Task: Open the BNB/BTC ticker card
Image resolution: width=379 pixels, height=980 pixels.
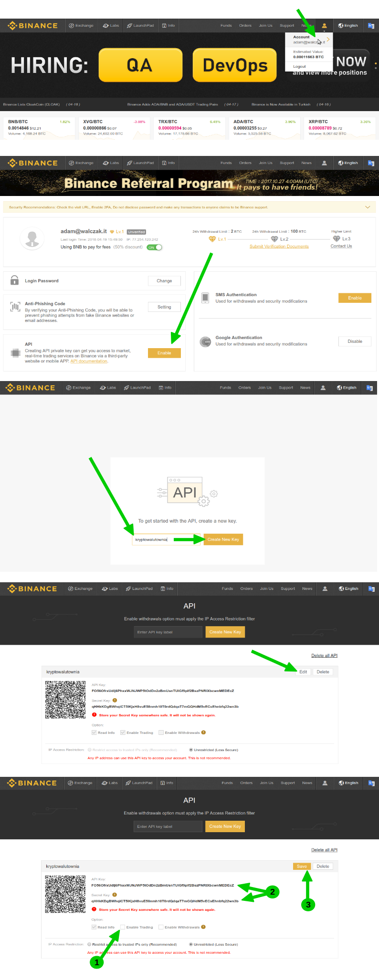Action: 40,128
